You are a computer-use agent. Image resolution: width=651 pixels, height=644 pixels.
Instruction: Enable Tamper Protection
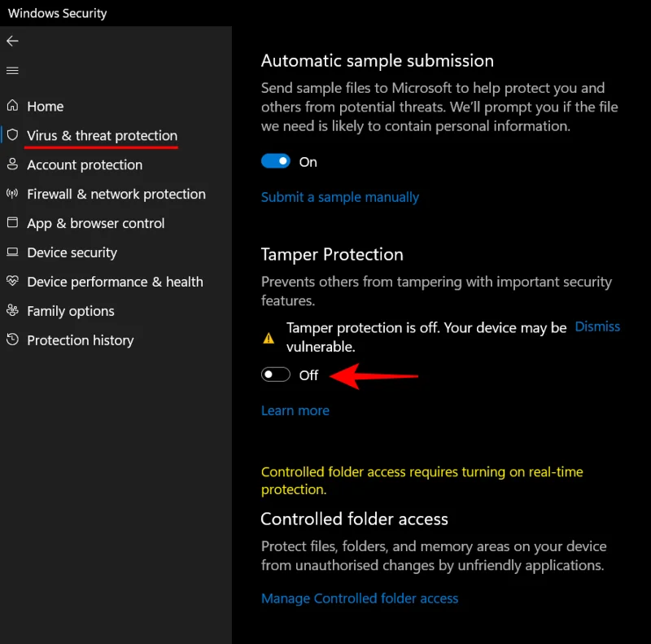[275, 375]
